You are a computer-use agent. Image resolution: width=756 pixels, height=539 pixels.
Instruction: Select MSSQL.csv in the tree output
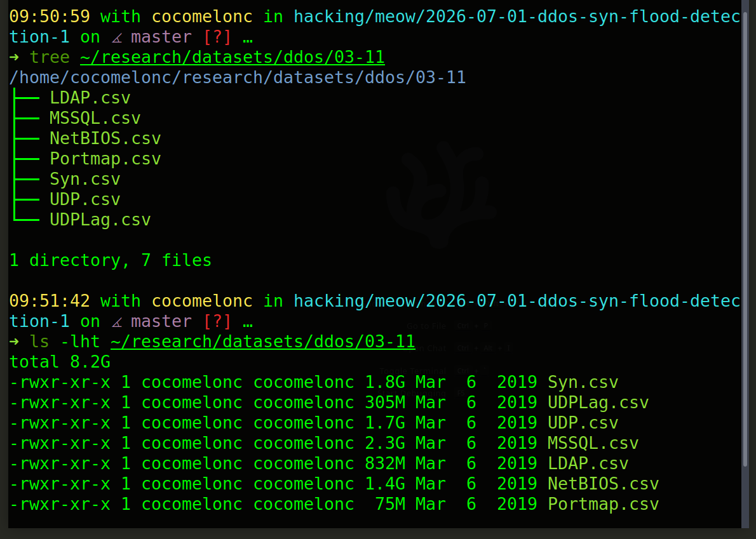tap(95, 118)
